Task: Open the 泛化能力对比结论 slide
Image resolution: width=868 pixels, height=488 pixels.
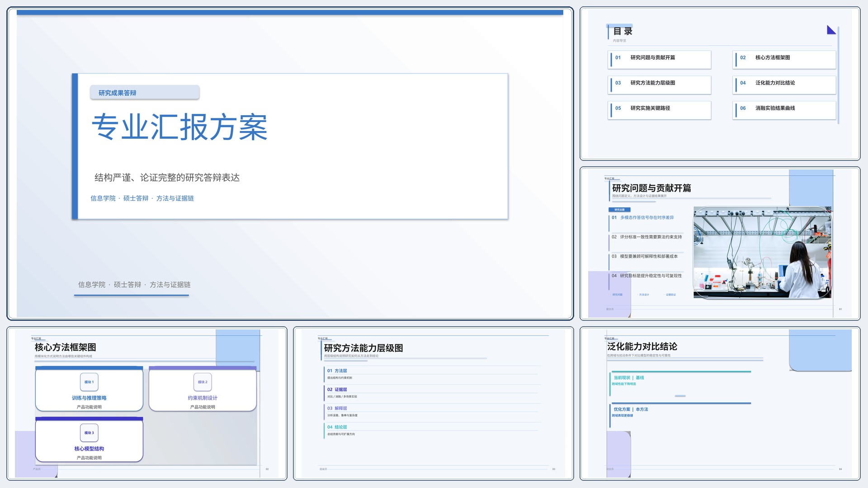Action: (x=720, y=404)
